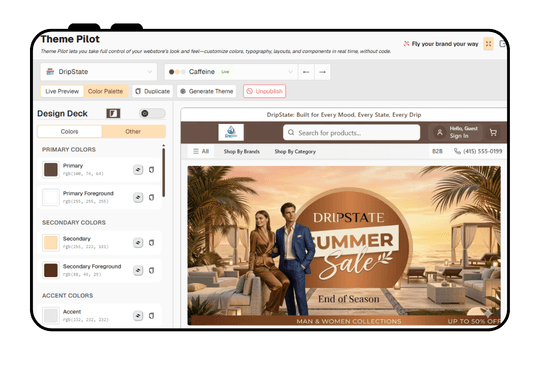Click the Sign In link in preview

(x=459, y=136)
